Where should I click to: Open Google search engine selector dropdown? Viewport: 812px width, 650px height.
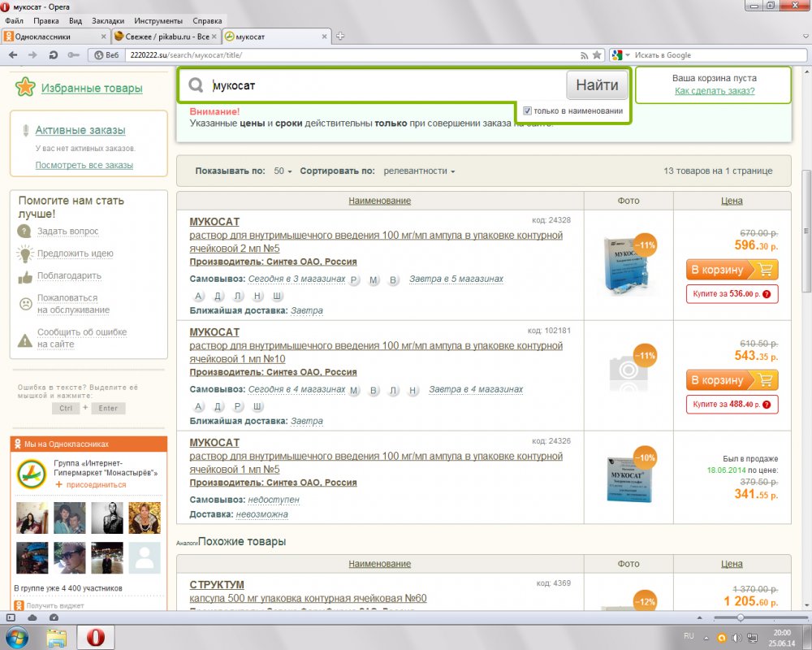click(622, 55)
